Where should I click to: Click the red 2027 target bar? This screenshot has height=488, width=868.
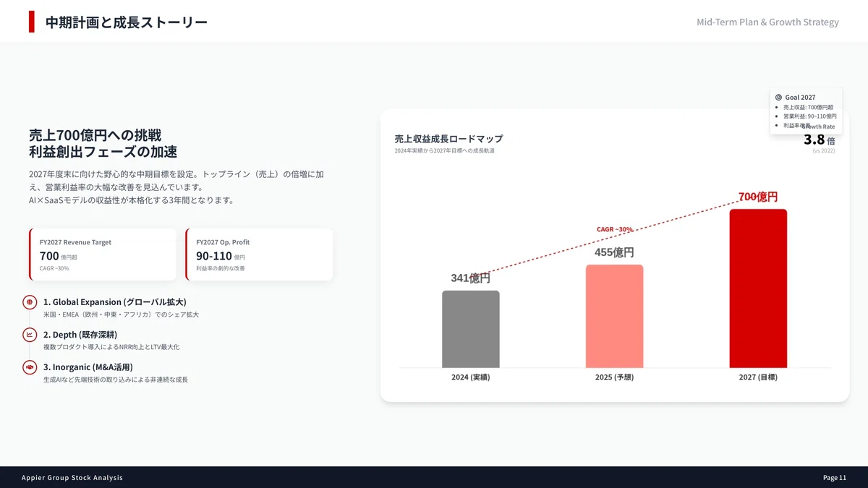pyautogui.click(x=758, y=288)
